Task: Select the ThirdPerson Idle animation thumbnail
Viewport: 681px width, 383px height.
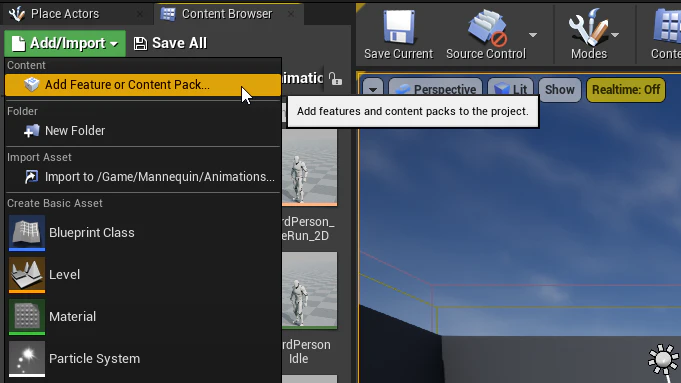Action: click(x=309, y=291)
